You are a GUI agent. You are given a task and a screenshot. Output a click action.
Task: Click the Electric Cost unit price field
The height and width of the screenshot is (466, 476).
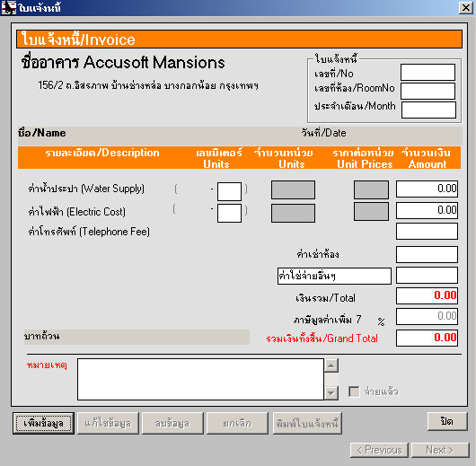click(x=371, y=211)
